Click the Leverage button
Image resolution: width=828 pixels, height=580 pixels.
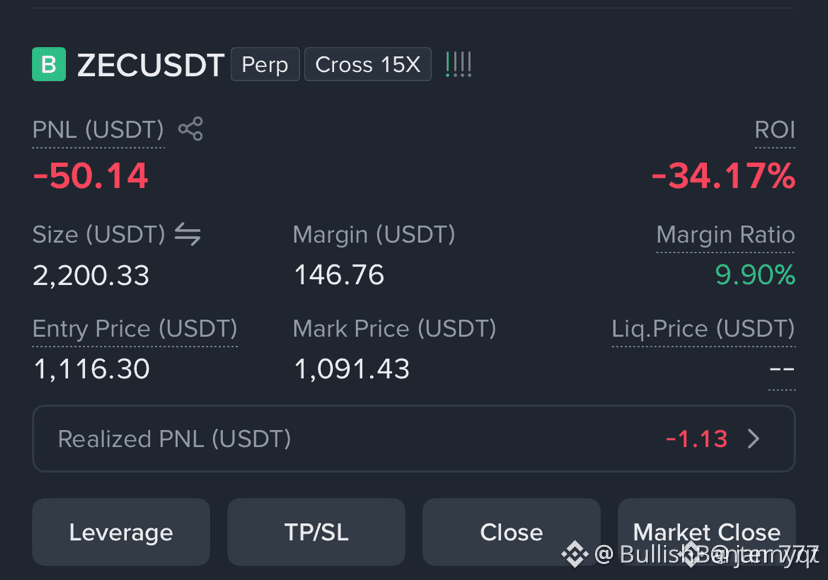tap(121, 532)
